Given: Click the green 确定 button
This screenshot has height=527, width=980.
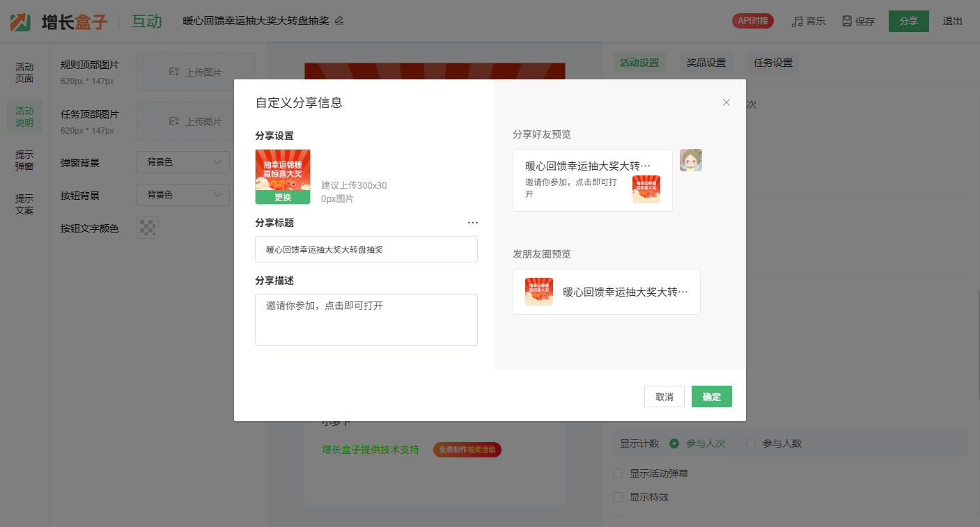Looking at the screenshot, I should pos(711,397).
